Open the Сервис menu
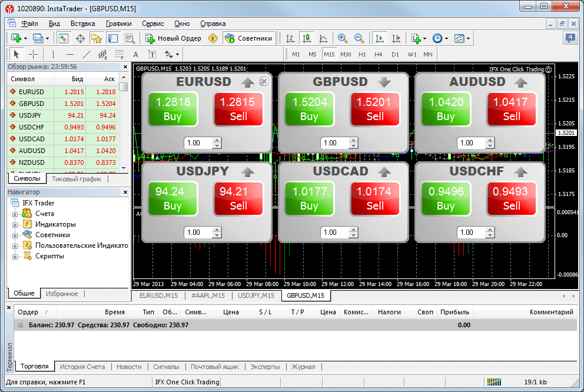 [153, 24]
